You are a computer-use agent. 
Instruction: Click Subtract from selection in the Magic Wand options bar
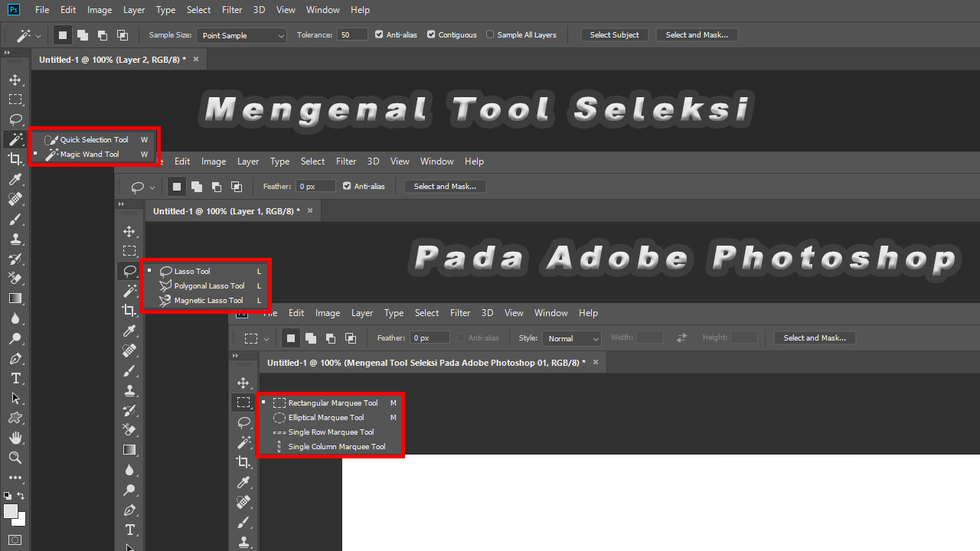point(103,35)
